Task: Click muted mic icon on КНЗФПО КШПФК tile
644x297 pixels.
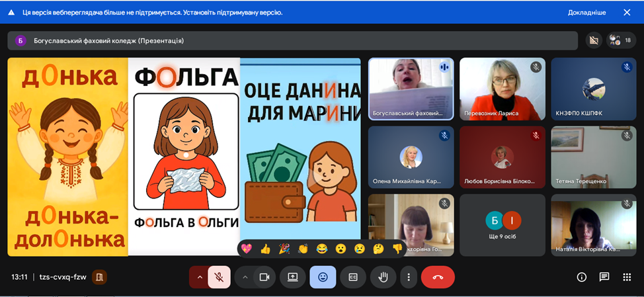Action: click(627, 67)
